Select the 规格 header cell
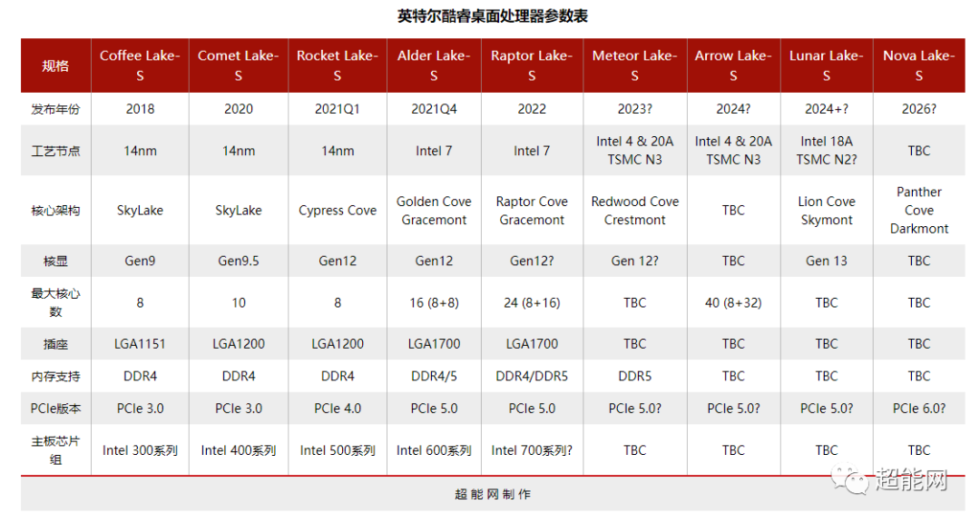The height and width of the screenshot is (523, 980). pos(55,65)
